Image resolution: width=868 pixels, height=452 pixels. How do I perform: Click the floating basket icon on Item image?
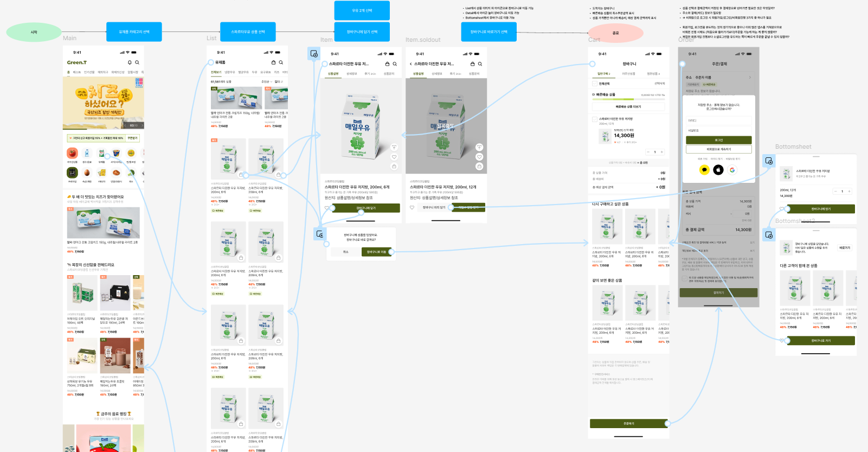[x=394, y=166]
